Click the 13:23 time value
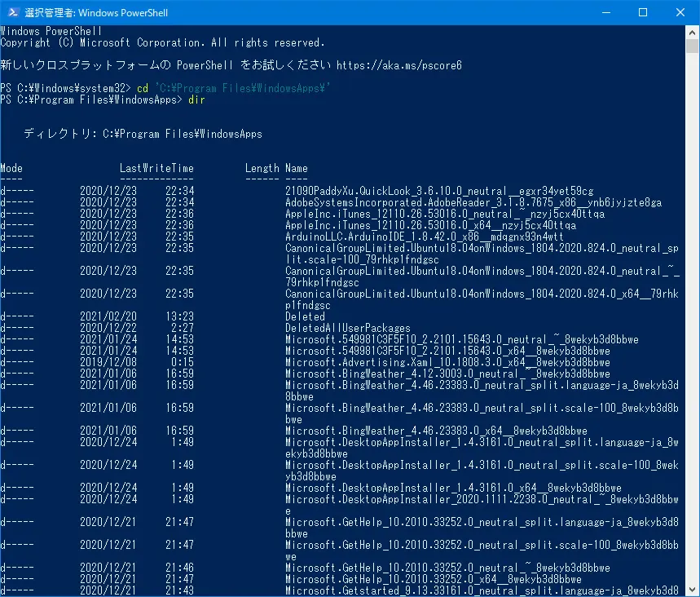Screen dimensions: 700x597 click(x=179, y=316)
